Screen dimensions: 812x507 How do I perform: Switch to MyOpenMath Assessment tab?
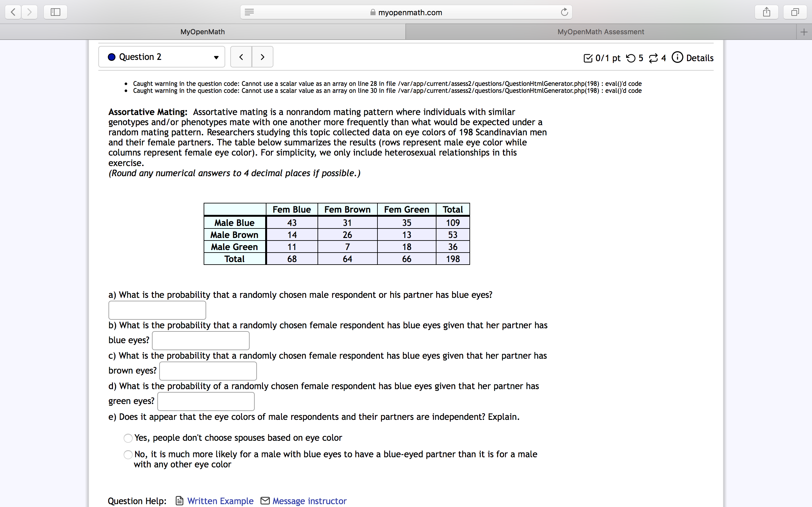point(600,32)
